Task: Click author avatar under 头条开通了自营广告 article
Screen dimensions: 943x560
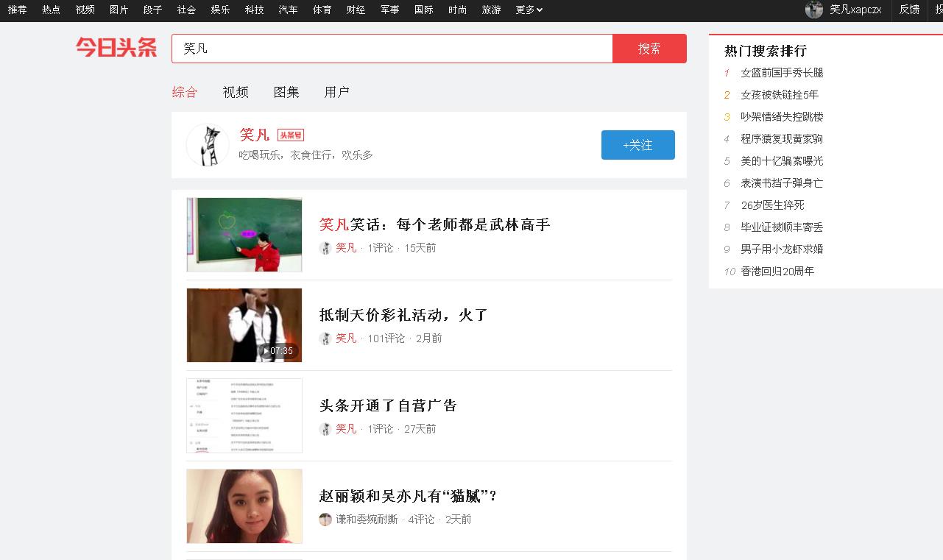Action: [325, 429]
